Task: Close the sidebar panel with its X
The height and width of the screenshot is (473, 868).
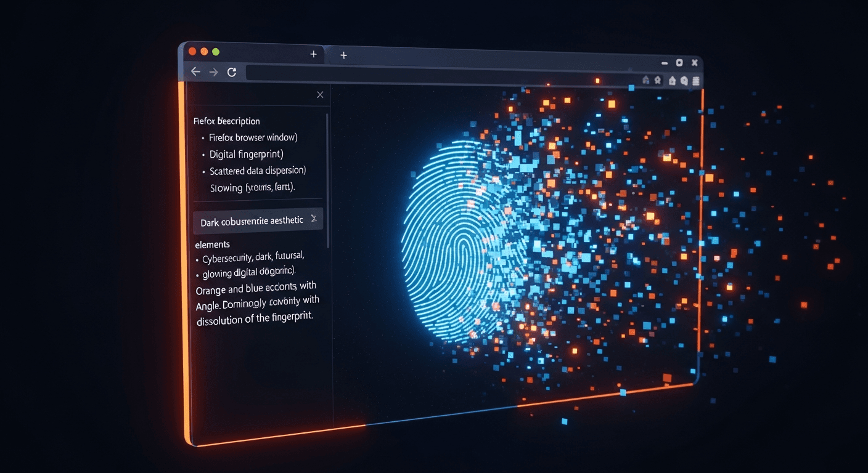Action: [x=320, y=94]
